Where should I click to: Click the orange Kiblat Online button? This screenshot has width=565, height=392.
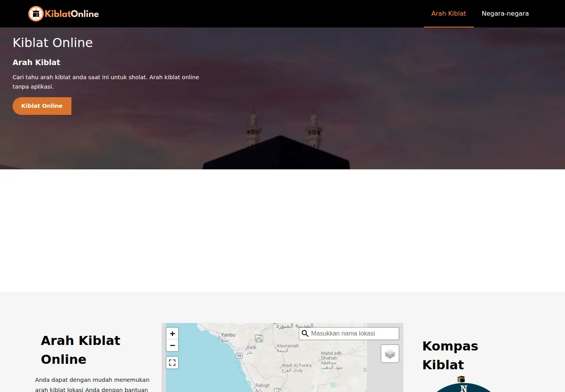coord(42,106)
